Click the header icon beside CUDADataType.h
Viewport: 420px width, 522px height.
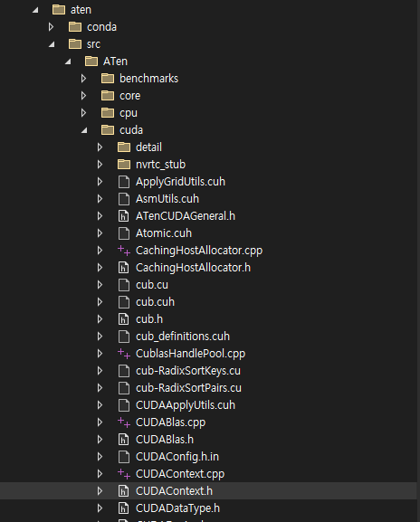click(124, 508)
